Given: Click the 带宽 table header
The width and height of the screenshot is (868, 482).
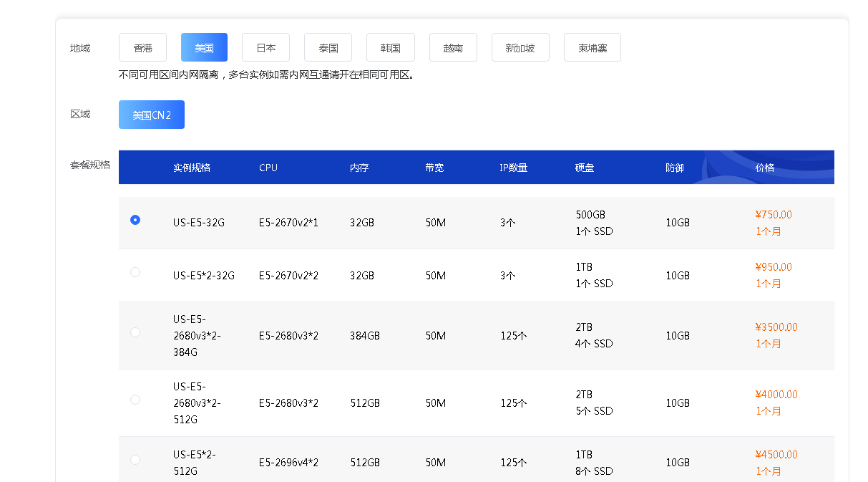Looking at the screenshot, I should [434, 167].
